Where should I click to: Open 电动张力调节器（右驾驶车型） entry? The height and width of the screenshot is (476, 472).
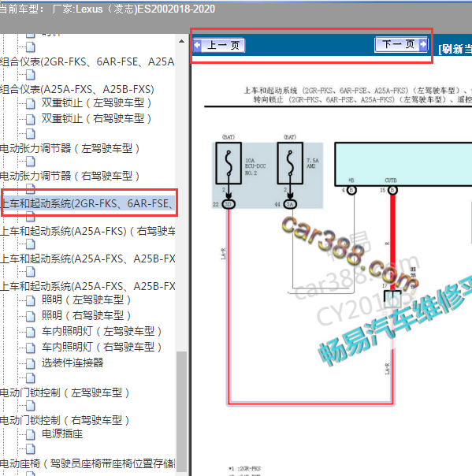pyautogui.click(x=70, y=176)
